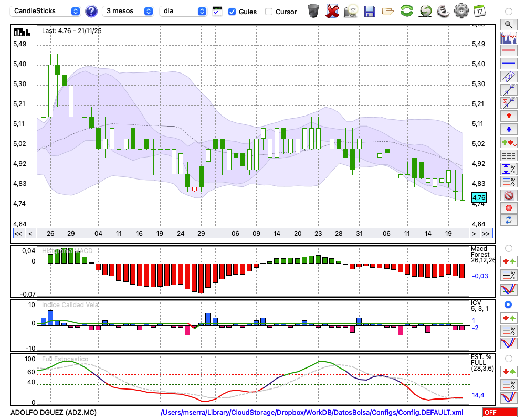
Task: Select the radio button beside EST. % FULL panel
Action: (x=508, y=359)
